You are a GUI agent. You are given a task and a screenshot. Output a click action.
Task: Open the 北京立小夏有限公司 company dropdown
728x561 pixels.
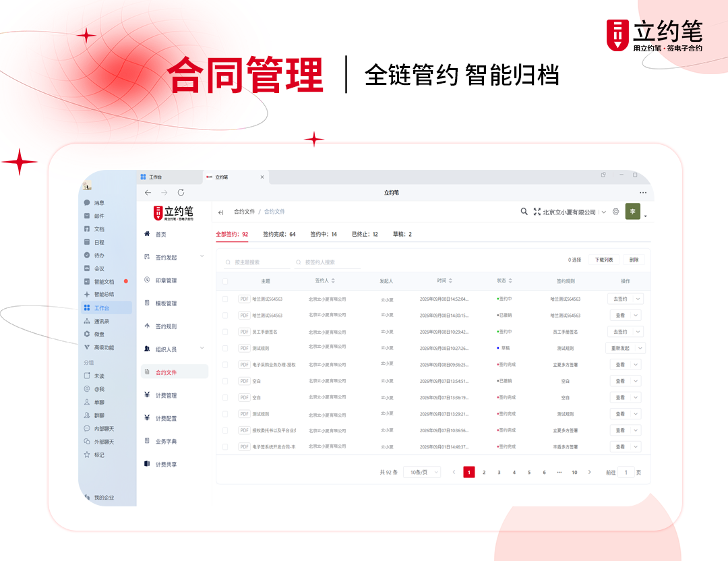click(x=574, y=212)
